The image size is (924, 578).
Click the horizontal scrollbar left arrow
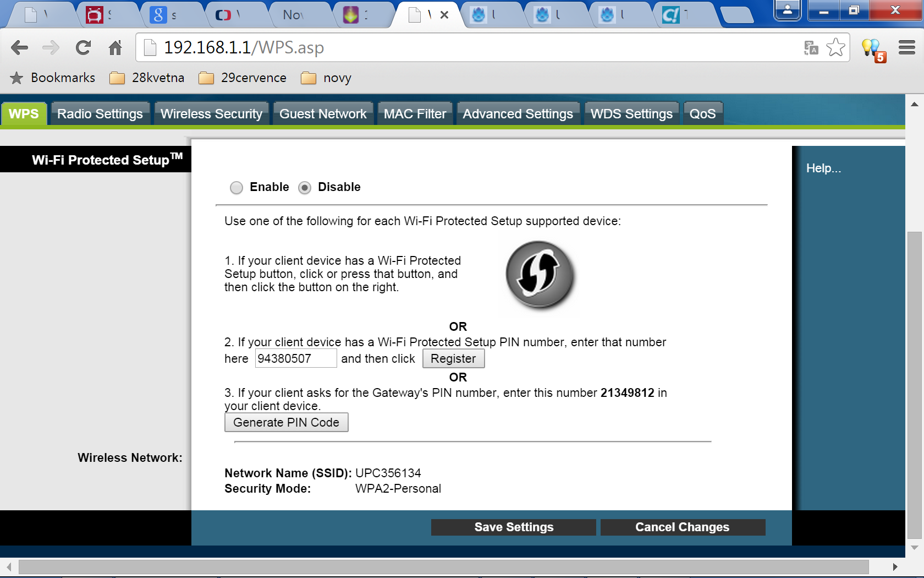tap(9, 566)
